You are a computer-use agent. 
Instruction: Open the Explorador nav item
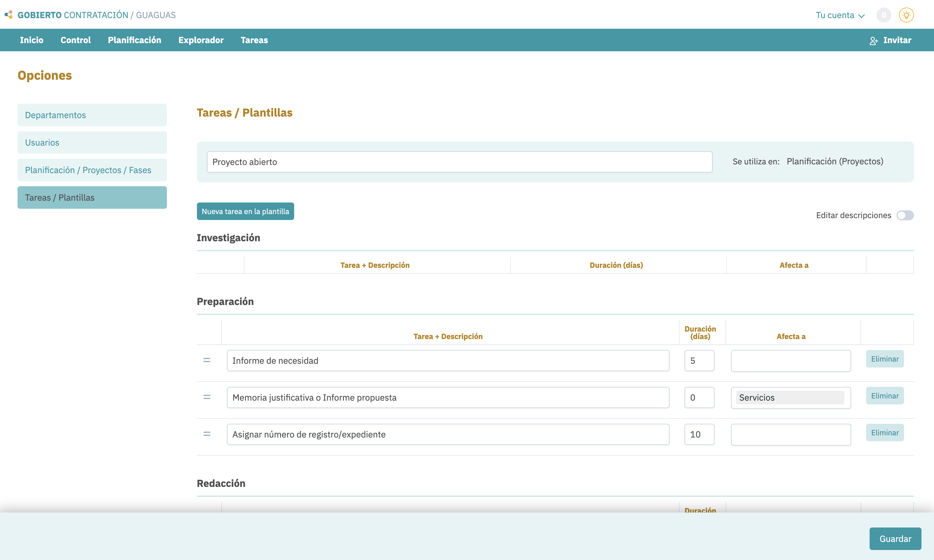pos(201,40)
